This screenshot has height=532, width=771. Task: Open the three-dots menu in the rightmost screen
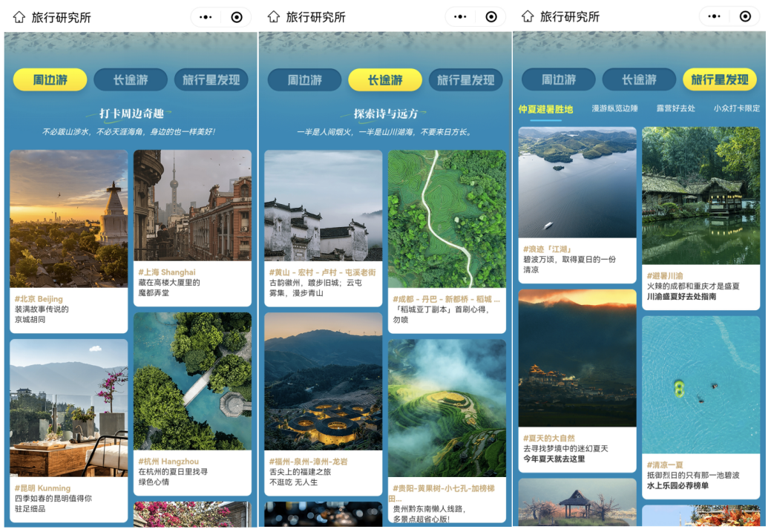(x=714, y=17)
